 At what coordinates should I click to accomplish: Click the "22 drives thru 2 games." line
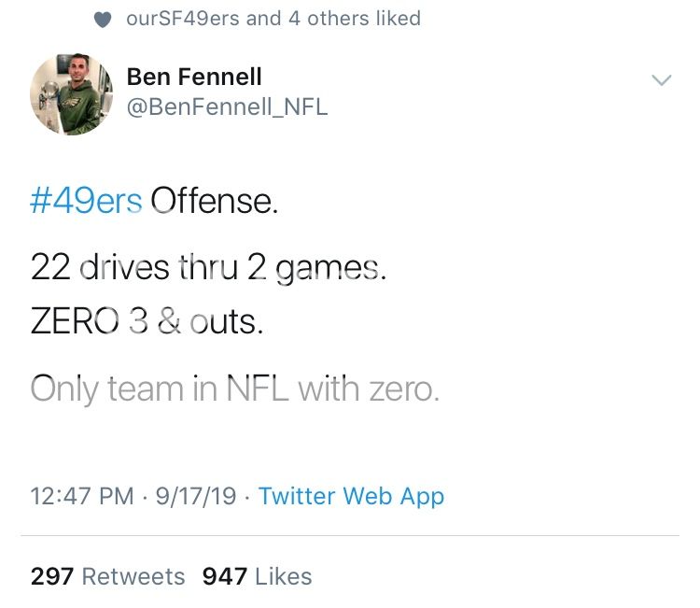click(207, 268)
